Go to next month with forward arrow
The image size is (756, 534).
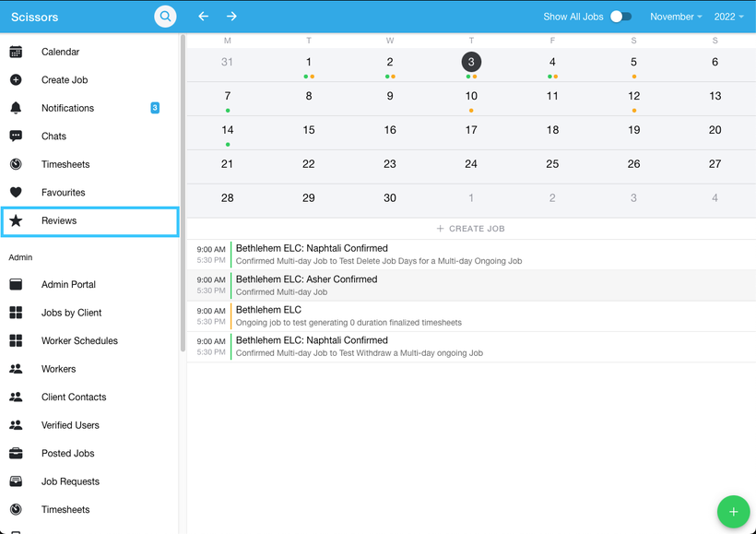coord(232,17)
